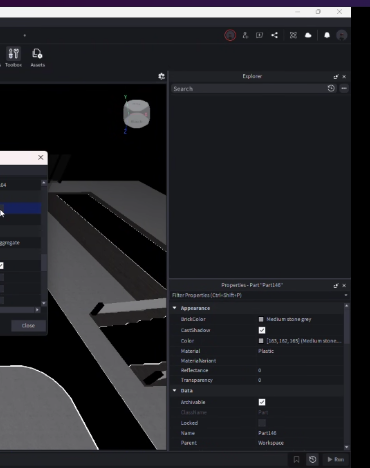Collapse the Appearance section
Viewport: 370px width, 468px height.
(x=175, y=308)
